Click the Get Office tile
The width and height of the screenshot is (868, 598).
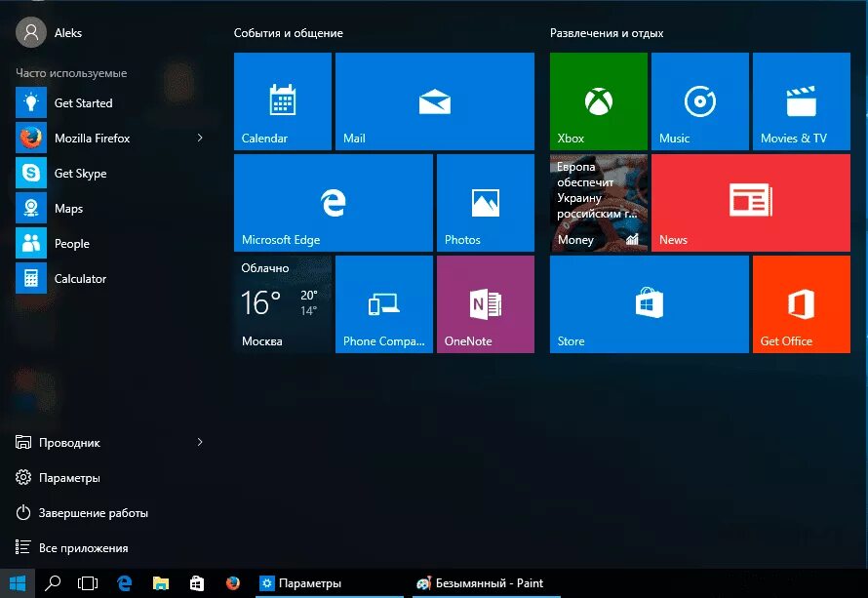pyautogui.click(x=801, y=304)
